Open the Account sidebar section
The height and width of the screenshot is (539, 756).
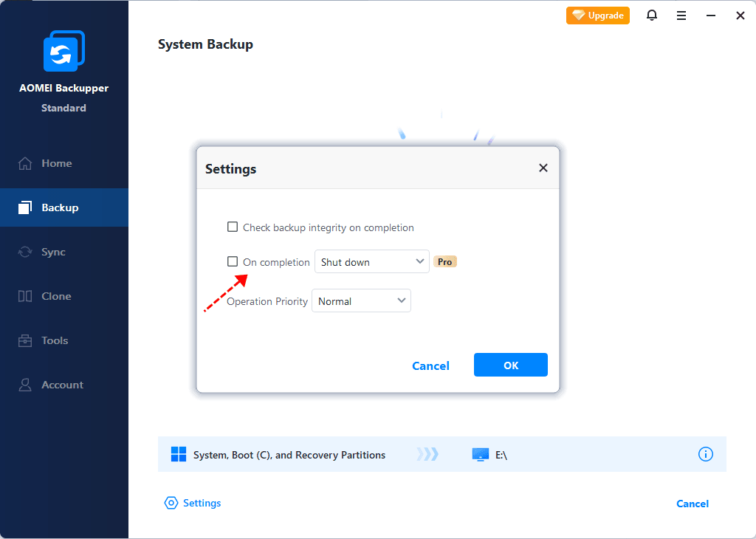point(62,385)
